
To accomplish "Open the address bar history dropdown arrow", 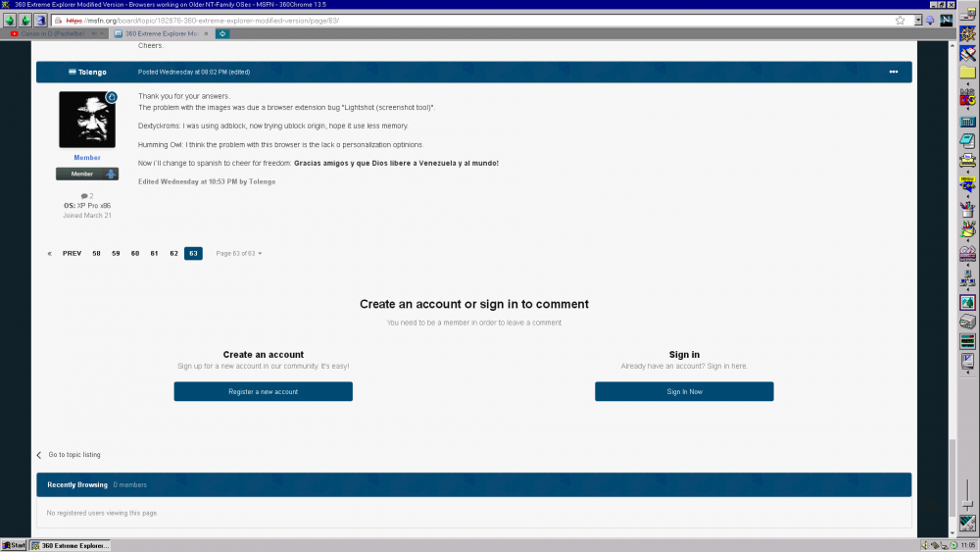I will [918, 21].
